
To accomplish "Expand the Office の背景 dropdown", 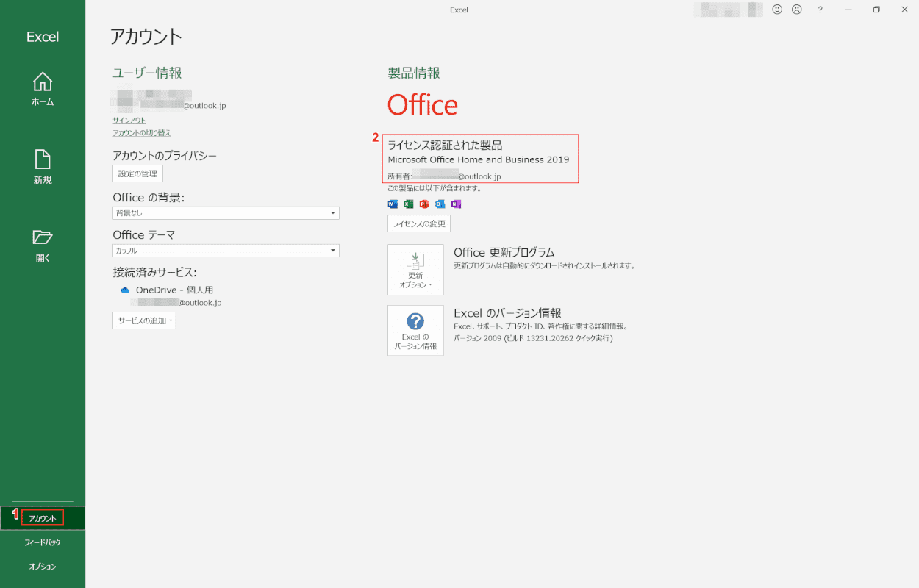I will click(x=226, y=213).
